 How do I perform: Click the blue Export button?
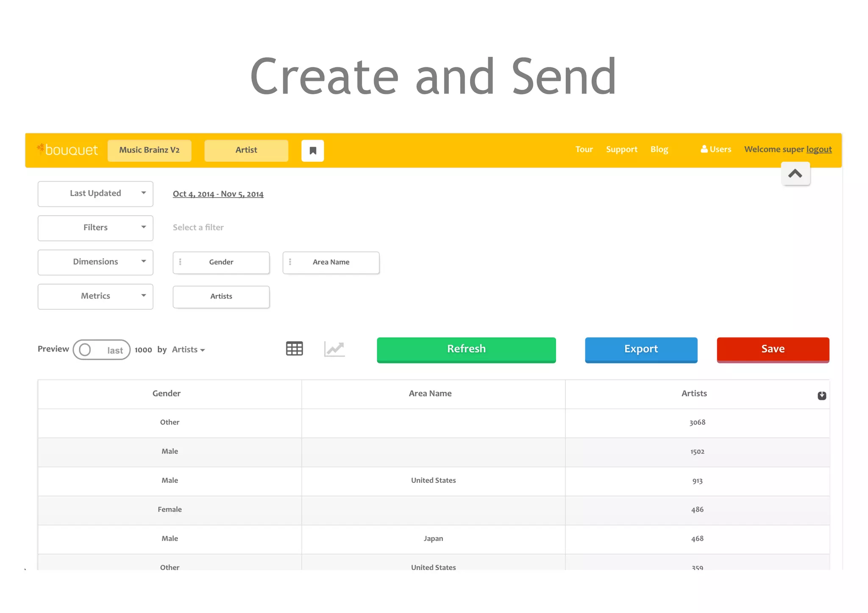[x=641, y=350]
